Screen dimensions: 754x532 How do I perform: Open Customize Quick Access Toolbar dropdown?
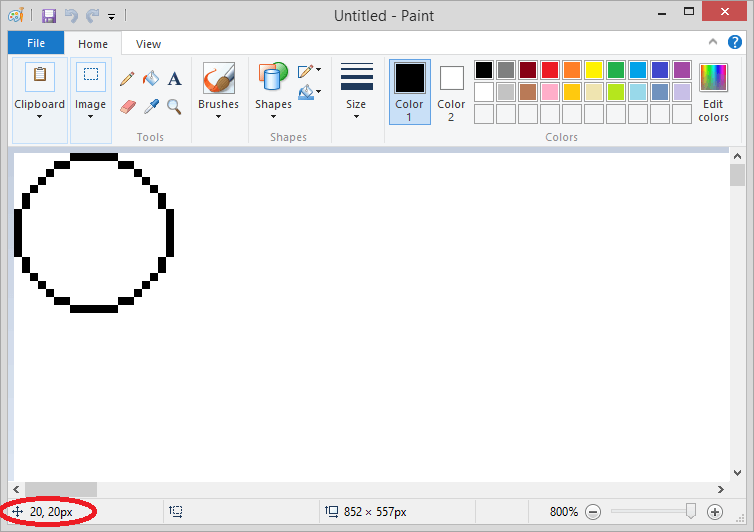(112, 17)
